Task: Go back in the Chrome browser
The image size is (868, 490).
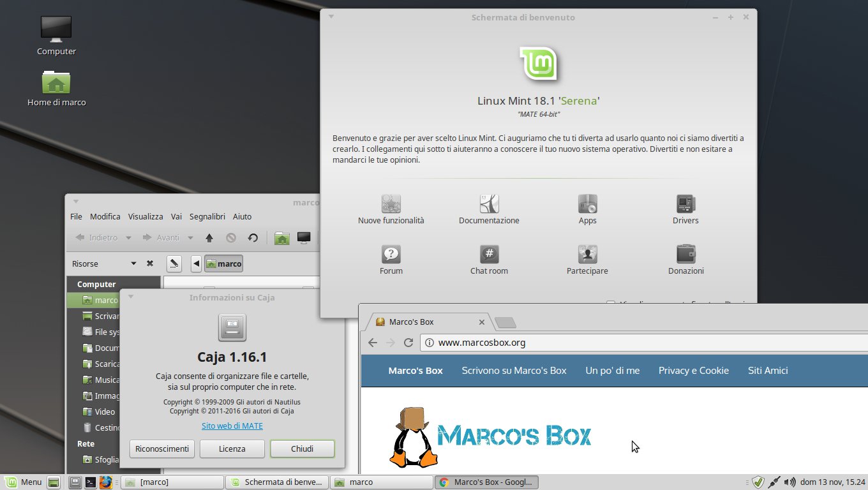Action: 373,343
